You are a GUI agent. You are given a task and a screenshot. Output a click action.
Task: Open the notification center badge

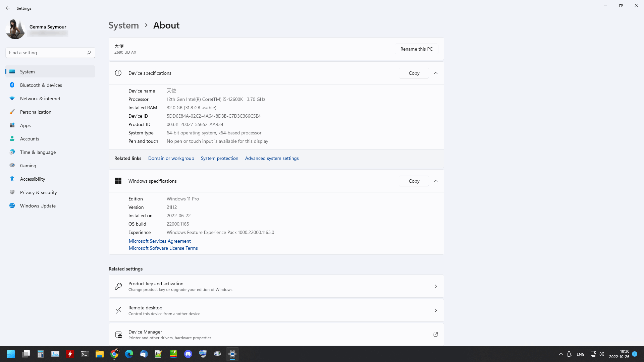pos(635,354)
